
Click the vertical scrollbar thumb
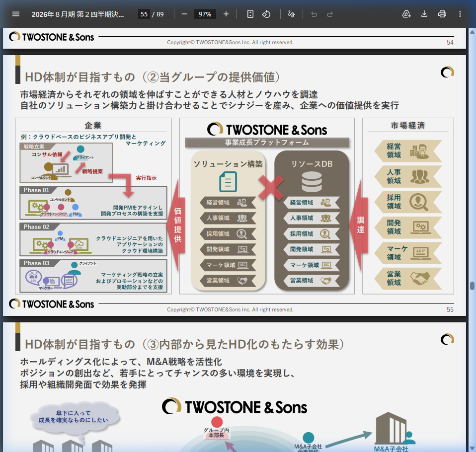click(472, 287)
